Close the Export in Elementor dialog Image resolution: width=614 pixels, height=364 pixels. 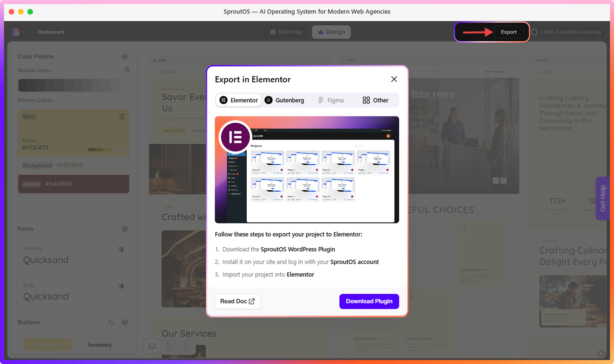(x=394, y=79)
